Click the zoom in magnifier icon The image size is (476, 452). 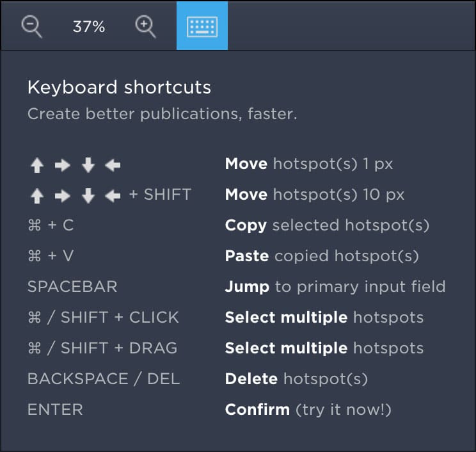pyautogui.click(x=146, y=26)
